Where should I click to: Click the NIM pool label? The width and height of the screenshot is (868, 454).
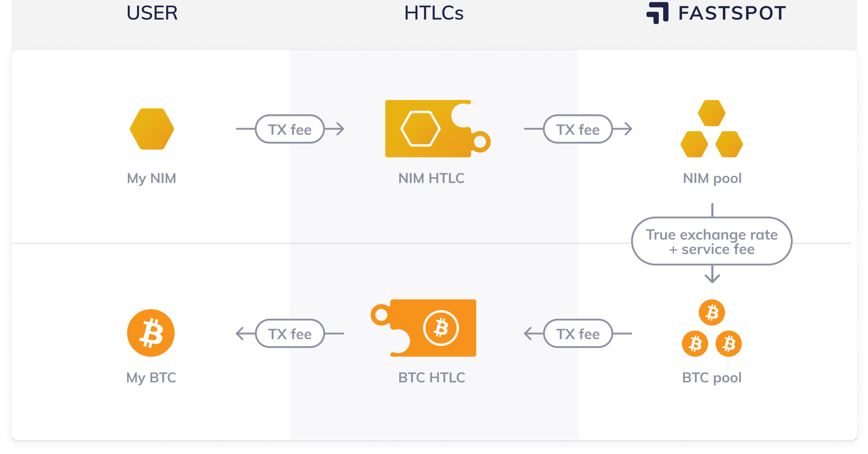coord(712,178)
